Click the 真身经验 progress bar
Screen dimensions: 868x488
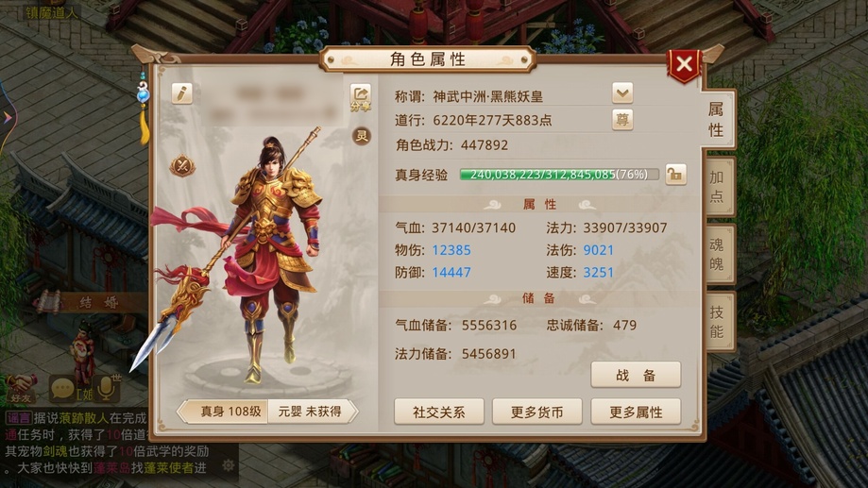point(559,175)
